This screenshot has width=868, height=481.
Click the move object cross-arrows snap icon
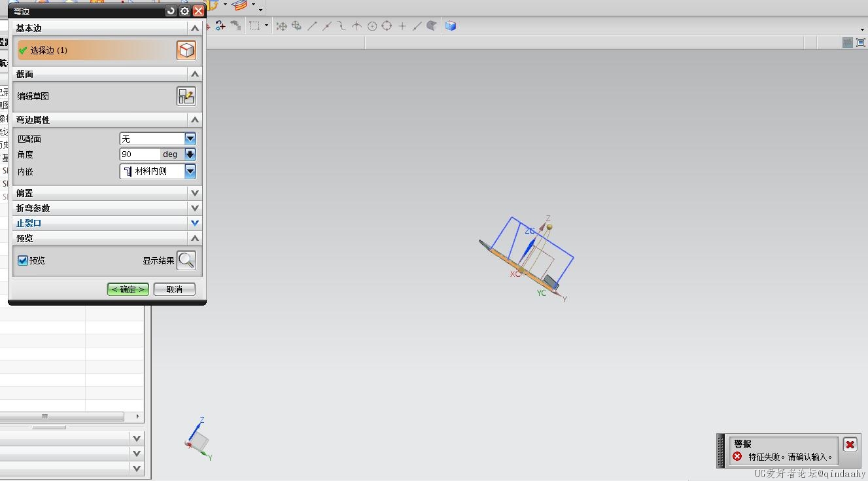281,26
